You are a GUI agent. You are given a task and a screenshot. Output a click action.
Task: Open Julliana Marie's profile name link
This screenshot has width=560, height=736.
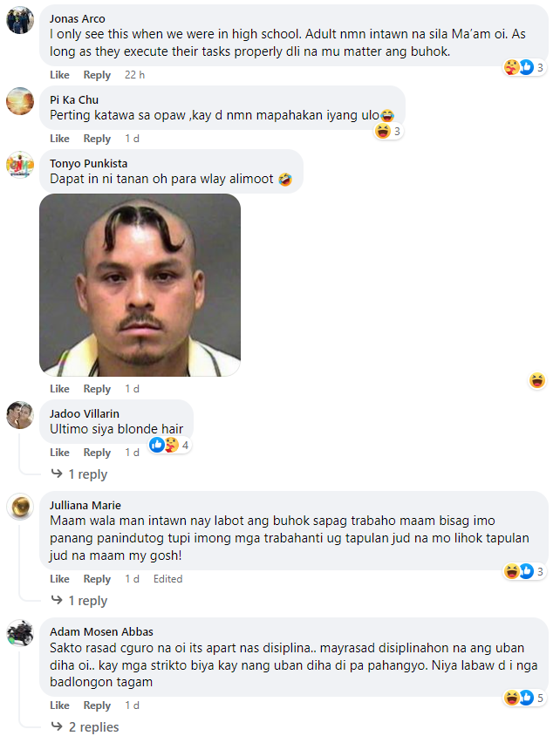[x=85, y=505]
